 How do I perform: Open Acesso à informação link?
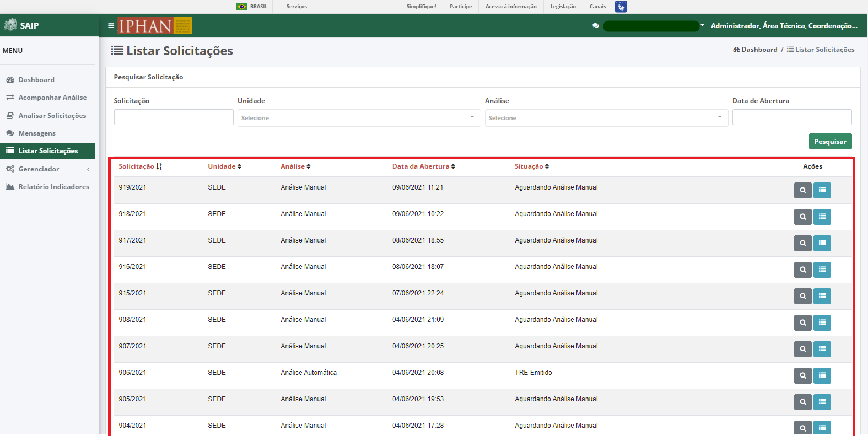[x=511, y=7]
